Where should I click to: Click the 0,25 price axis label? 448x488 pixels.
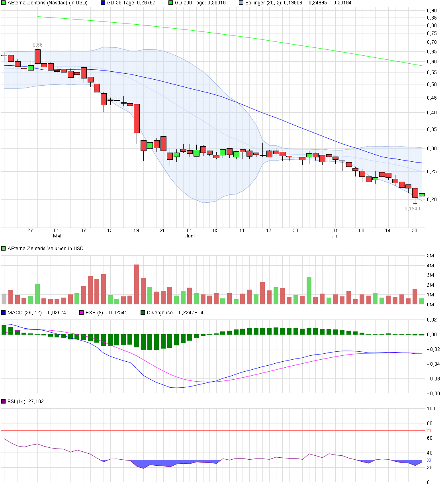[432, 172]
